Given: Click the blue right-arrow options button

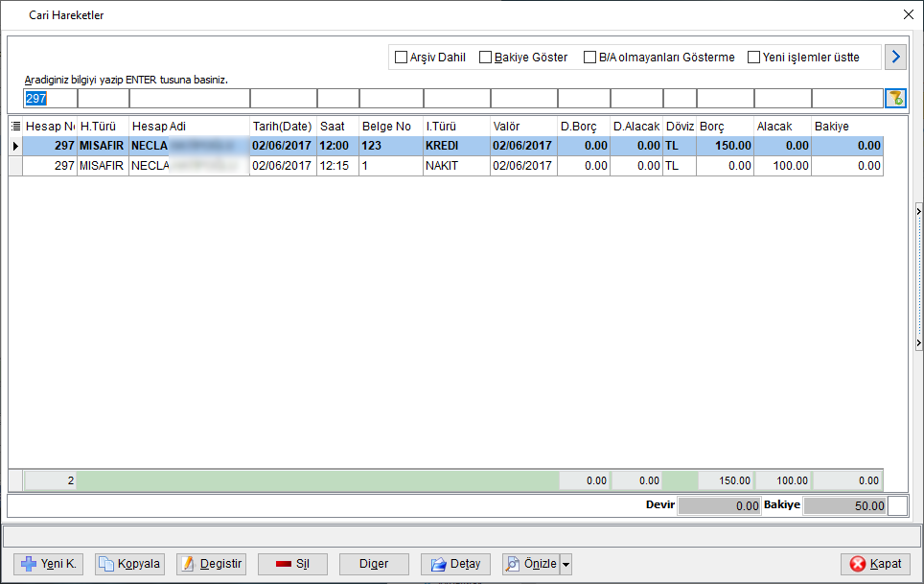Looking at the screenshot, I should 895,58.
